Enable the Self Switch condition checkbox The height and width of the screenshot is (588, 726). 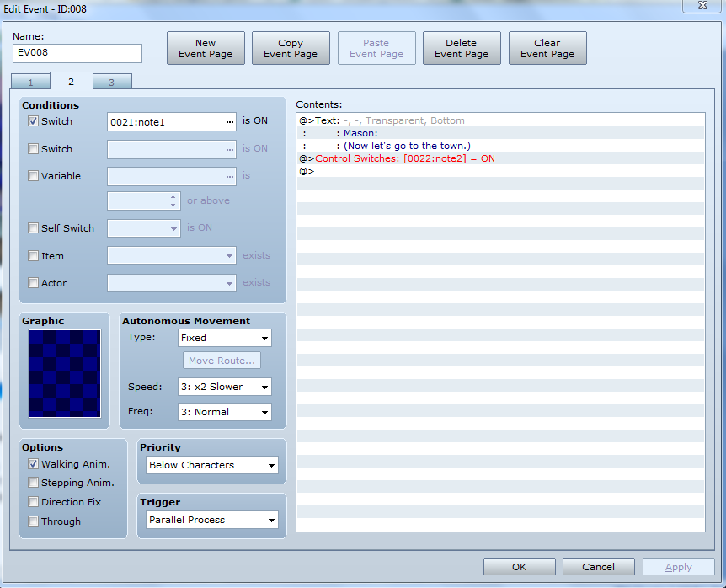tap(33, 227)
